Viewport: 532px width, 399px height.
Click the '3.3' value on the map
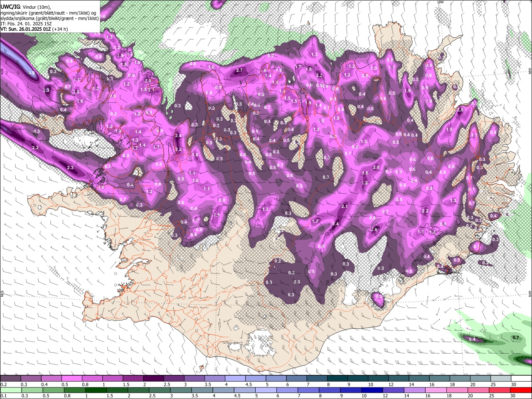(x=46, y=90)
